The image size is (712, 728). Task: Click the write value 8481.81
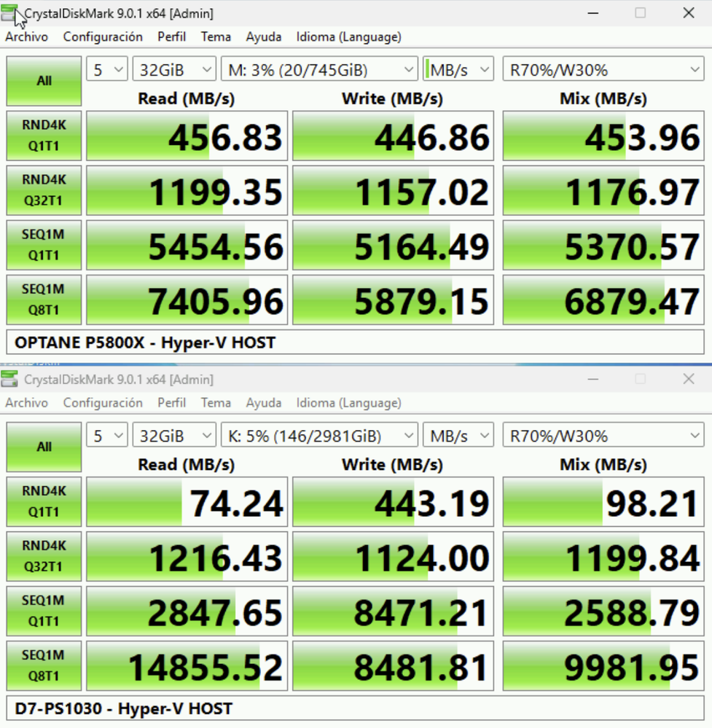coord(393,666)
